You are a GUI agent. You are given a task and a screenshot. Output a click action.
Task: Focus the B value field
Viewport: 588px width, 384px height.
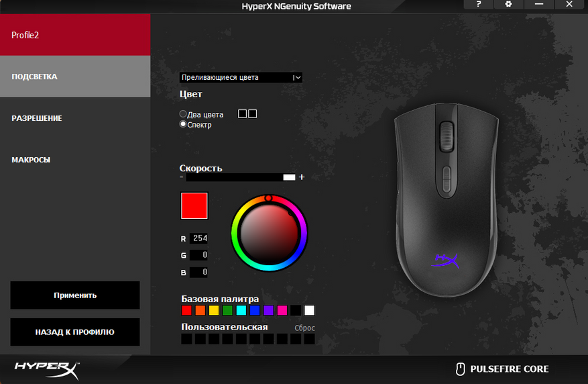tap(198, 272)
